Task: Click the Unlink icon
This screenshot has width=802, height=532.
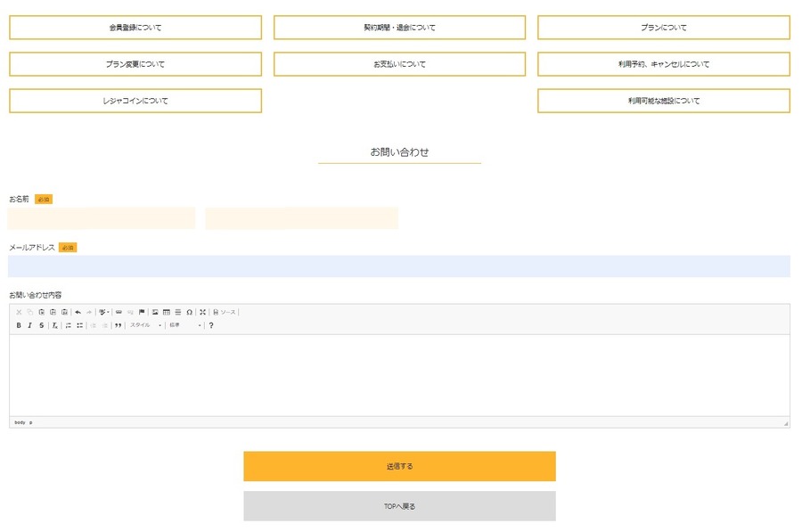Action: pos(130,312)
